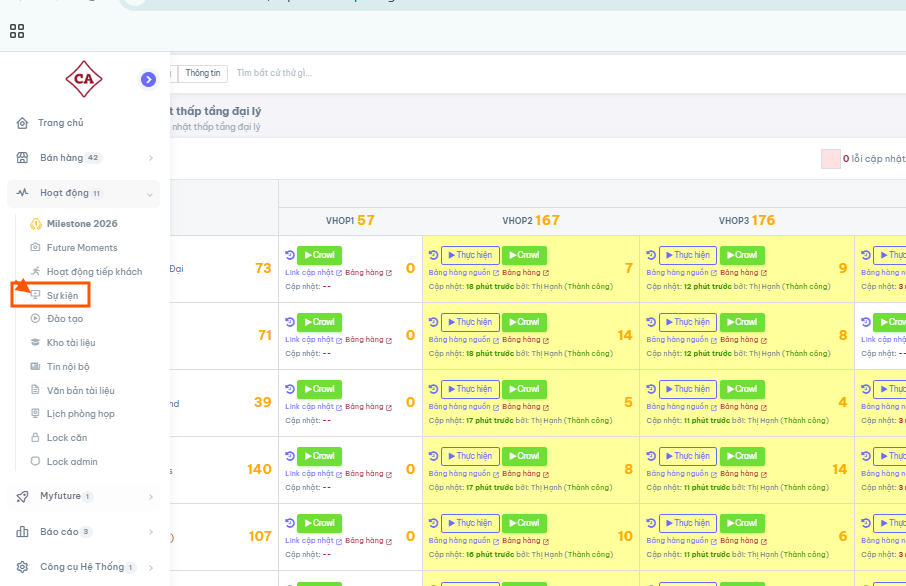Click Crawl under VHOP3 in row 71
906x586 pixels.
(742, 322)
